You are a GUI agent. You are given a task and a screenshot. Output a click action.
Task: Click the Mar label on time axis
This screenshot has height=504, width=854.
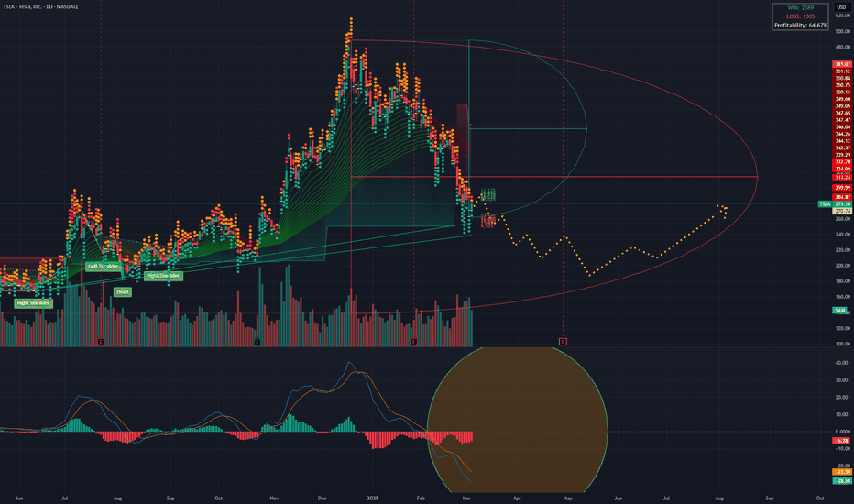tap(466, 498)
